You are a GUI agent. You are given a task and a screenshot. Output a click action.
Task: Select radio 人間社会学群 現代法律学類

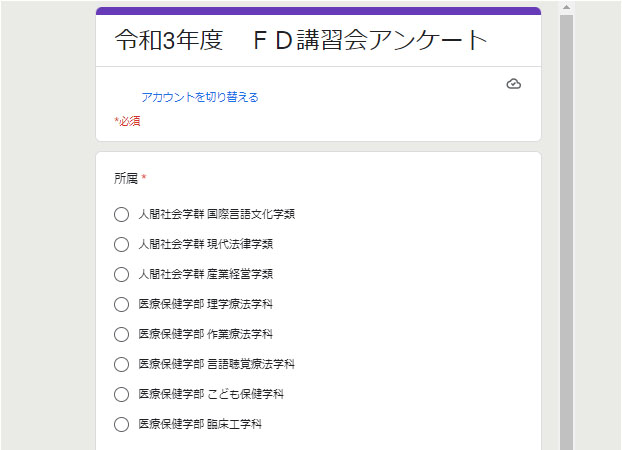pos(121,244)
